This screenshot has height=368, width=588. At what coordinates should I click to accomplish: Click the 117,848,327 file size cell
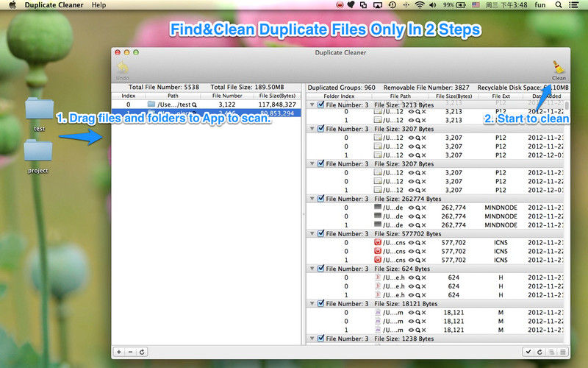[277, 105]
